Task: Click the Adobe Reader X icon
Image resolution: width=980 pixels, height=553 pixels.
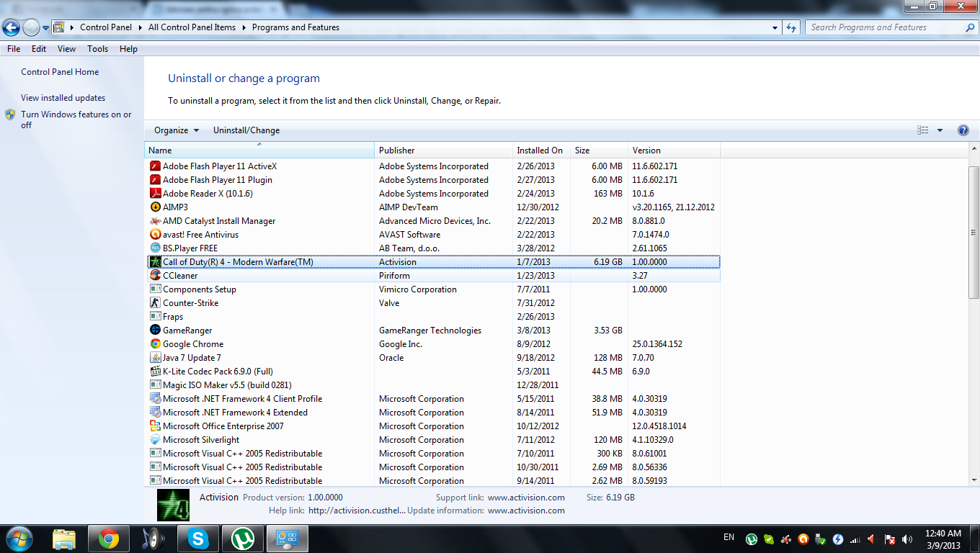Action: tap(155, 194)
